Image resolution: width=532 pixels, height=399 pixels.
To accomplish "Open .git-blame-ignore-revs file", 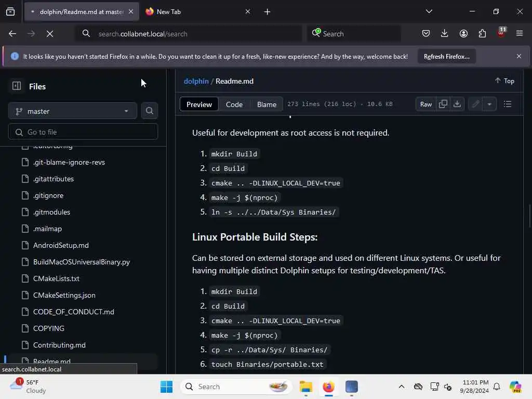I will [x=69, y=162].
